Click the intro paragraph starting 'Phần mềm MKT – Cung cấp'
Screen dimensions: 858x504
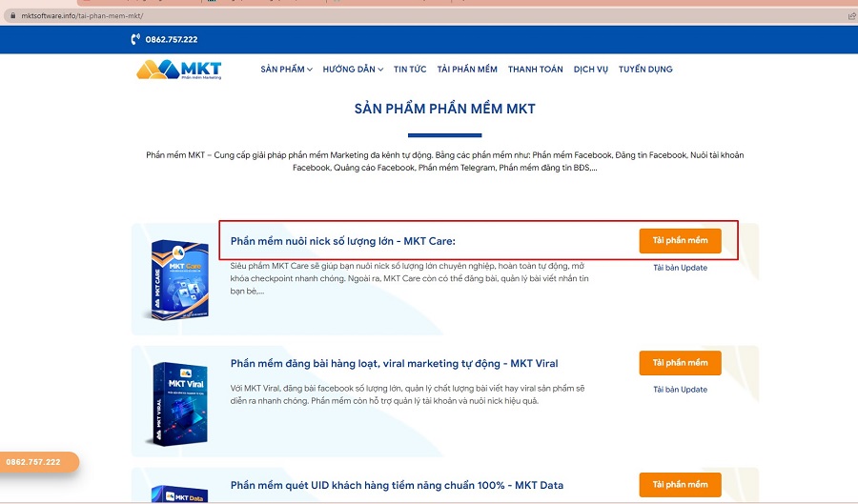tap(445, 161)
